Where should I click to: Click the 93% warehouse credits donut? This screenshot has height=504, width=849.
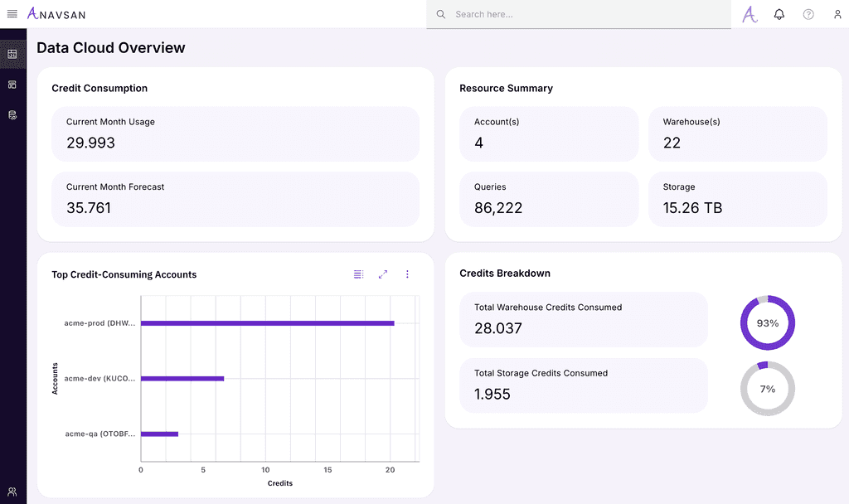tap(767, 322)
